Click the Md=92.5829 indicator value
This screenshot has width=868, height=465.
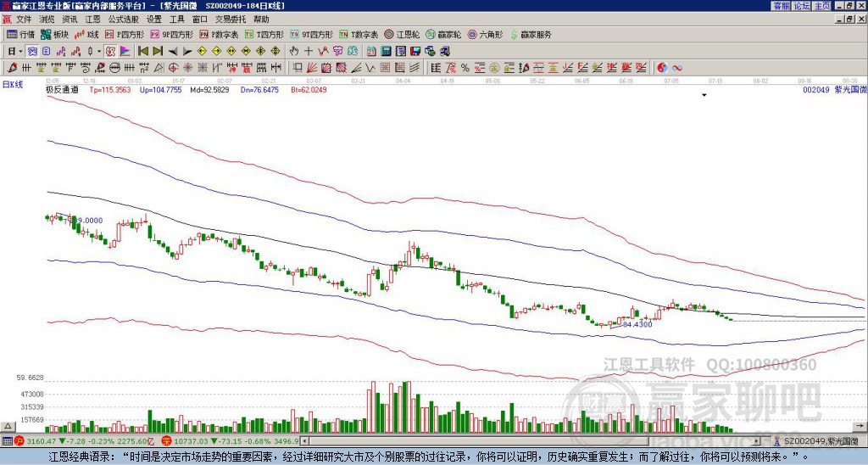coord(210,89)
